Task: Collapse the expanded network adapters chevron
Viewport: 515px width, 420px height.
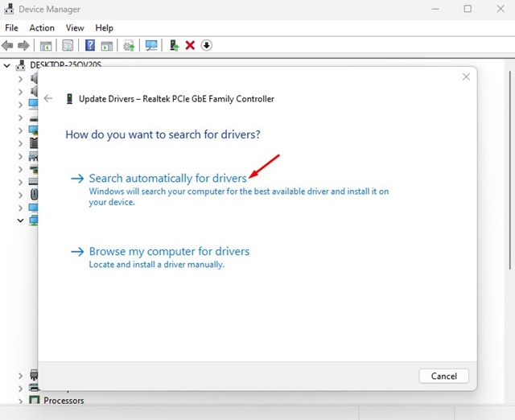Action: pos(20,220)
